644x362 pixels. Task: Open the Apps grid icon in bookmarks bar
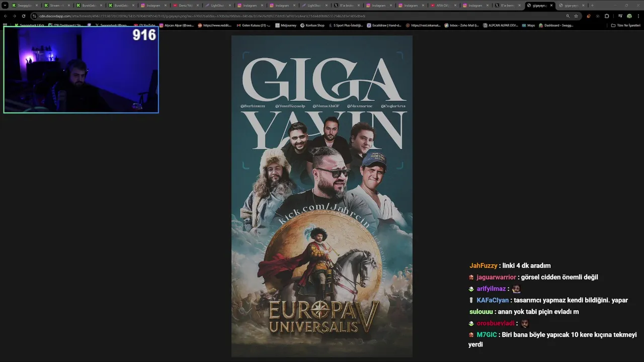point(5,25)
